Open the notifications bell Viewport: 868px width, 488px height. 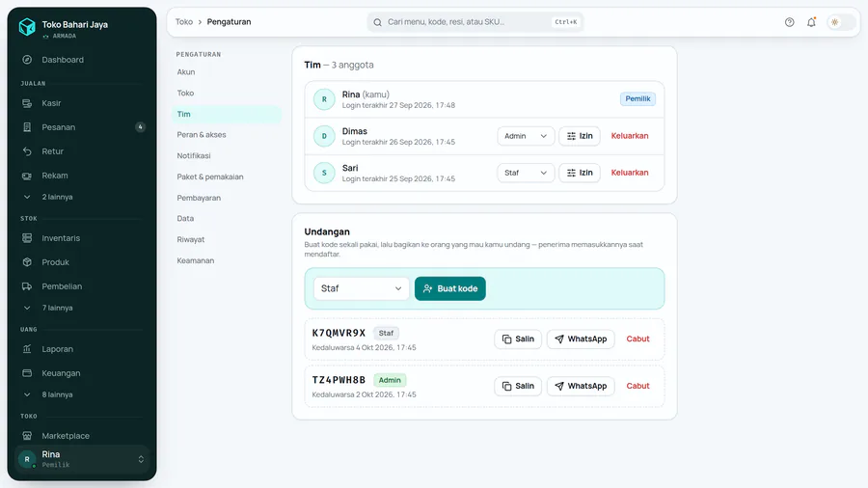coord(811,22)
